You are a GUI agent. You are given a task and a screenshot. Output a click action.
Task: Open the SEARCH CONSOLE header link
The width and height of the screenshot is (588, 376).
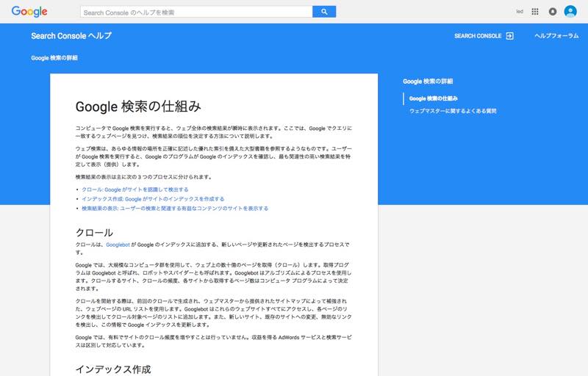tap(478, 36)
